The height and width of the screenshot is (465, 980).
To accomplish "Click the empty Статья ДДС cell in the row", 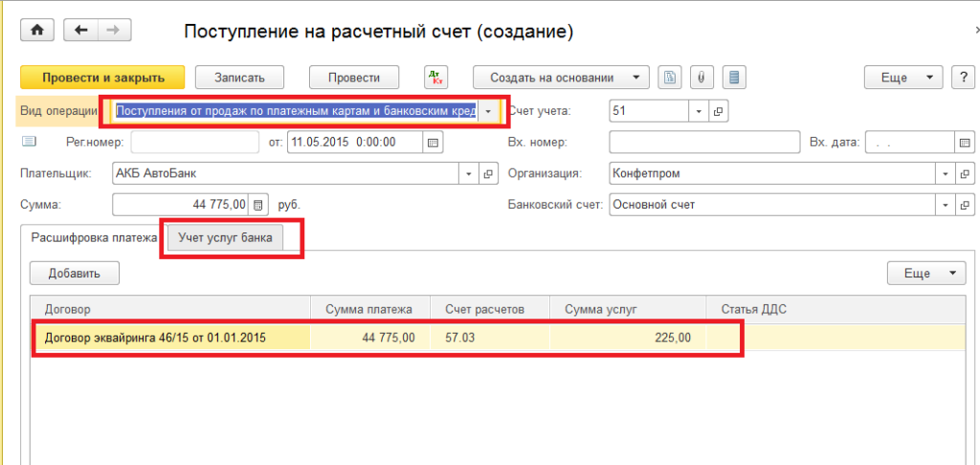I will (835, 338).
